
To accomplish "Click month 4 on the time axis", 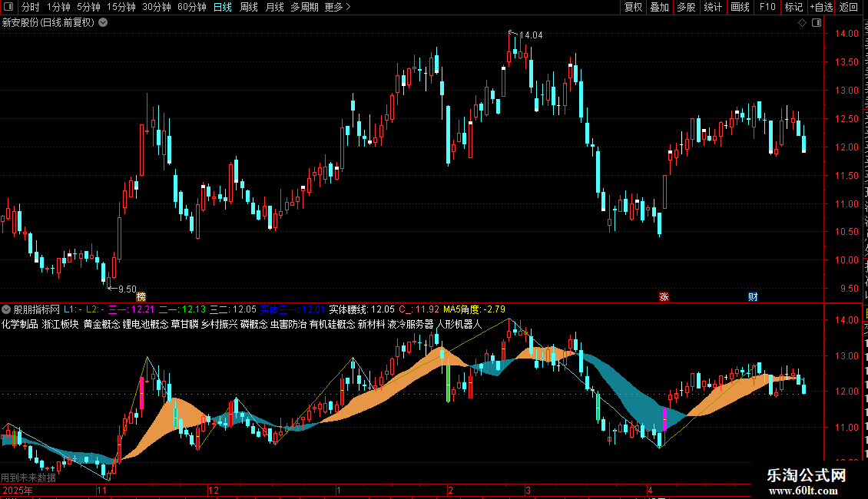I will [650, 490].
